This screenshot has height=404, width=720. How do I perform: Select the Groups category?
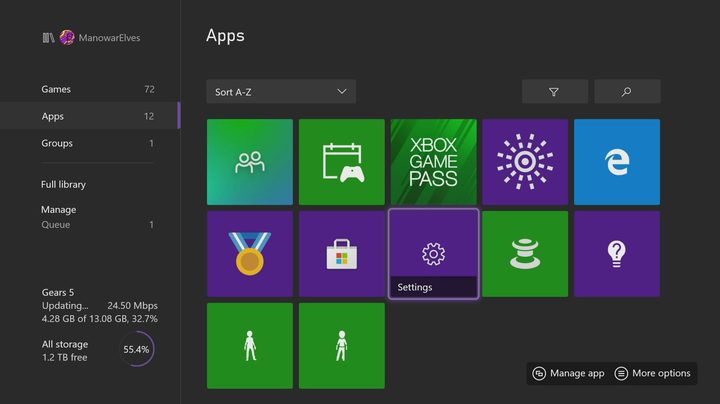pos(90,143)
